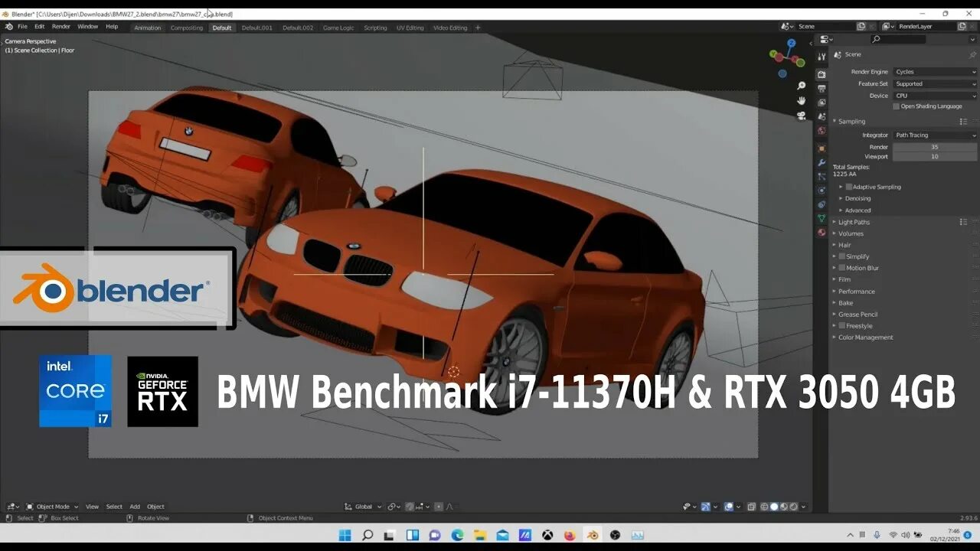Open the Physics properties tab icon
The width and height of the screenshot is (980, 551).
click(822, 190)
